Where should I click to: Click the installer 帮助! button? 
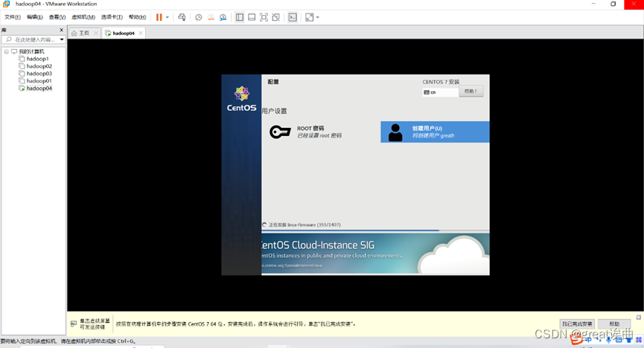coord(471,91)
